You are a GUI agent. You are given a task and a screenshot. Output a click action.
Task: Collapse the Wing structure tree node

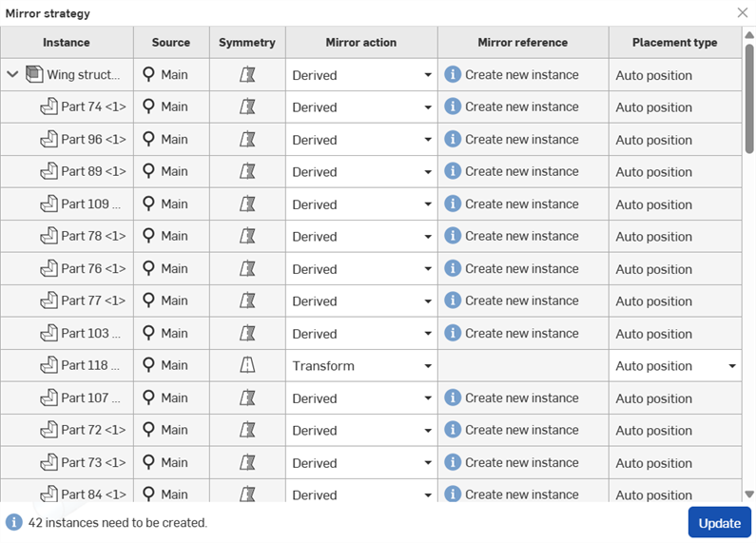(12, 74)
